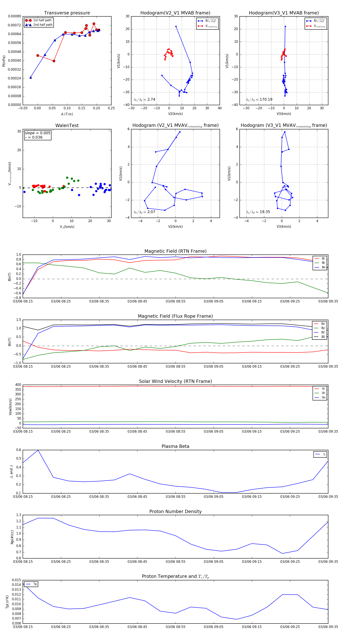Click the 'Pt(nPa)' axis label
Image resolution: width=351 pixels, height=644 pixels.
(x=4, y=61)
